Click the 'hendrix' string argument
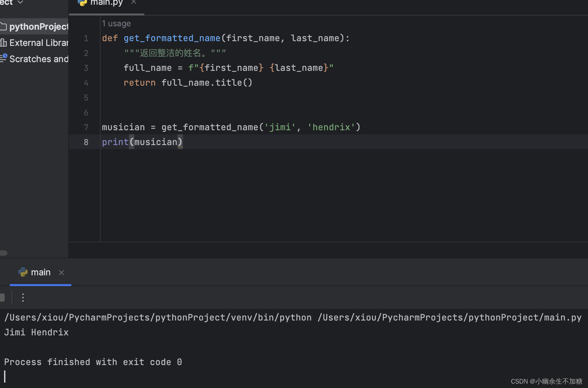The width and height of the screenshot is (588, 388). [331, 127]
